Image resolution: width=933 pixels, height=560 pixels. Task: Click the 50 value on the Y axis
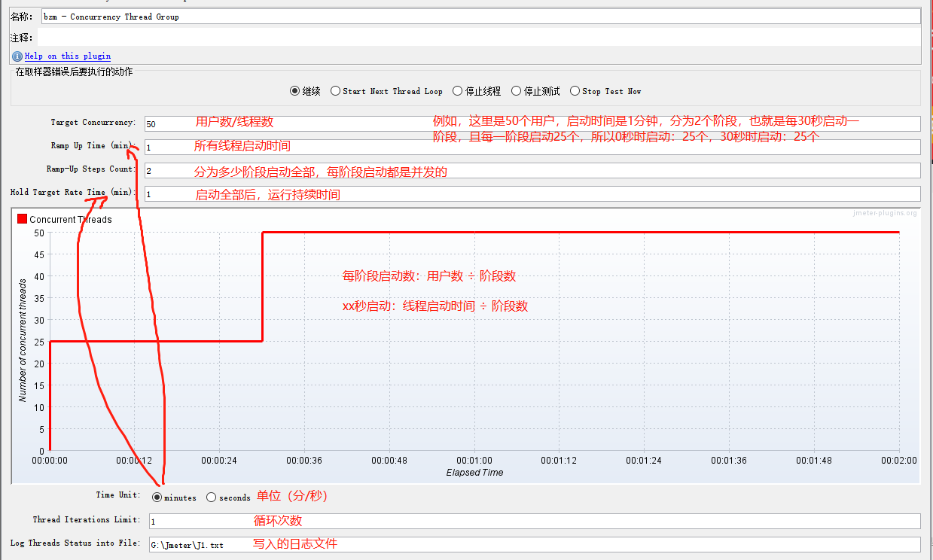coord(38,233)
